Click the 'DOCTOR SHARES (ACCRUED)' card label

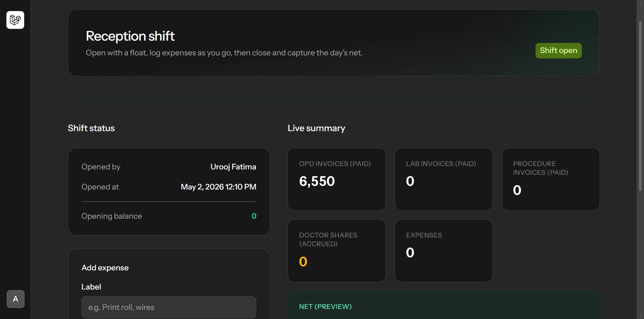click(328, 240)
